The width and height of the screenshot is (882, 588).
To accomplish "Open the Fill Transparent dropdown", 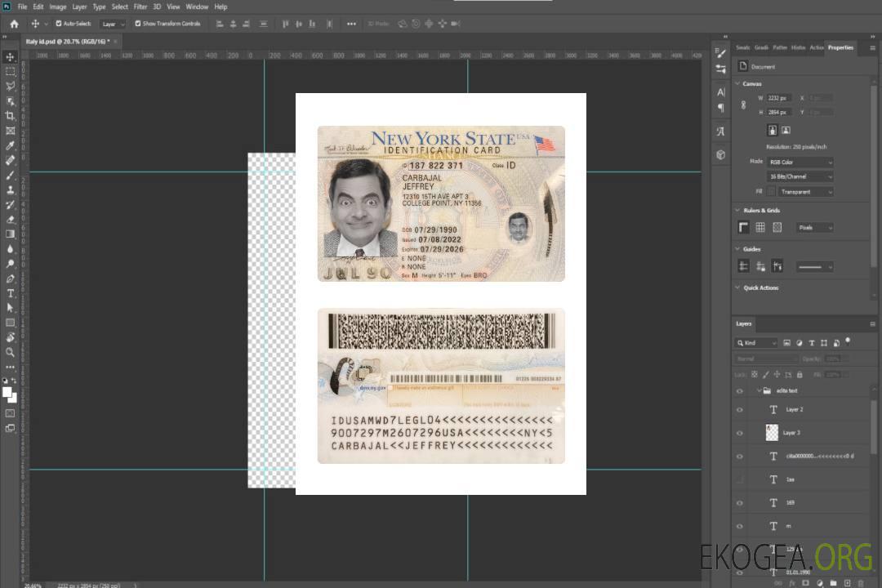I will [x=806, y=192].
